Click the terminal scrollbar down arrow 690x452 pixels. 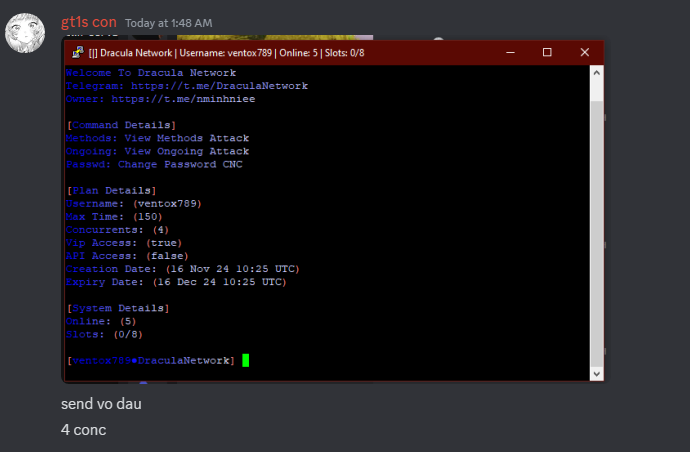point(597,373)
